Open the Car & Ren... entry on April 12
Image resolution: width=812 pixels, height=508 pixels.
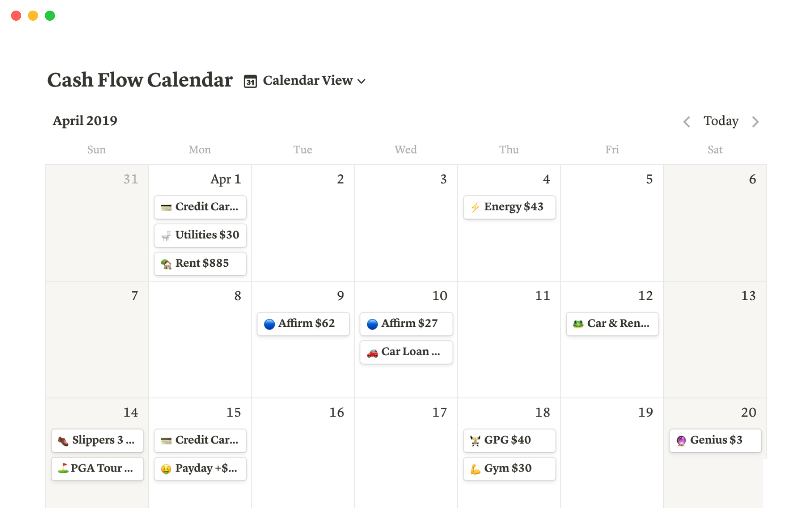pos(612,324)
